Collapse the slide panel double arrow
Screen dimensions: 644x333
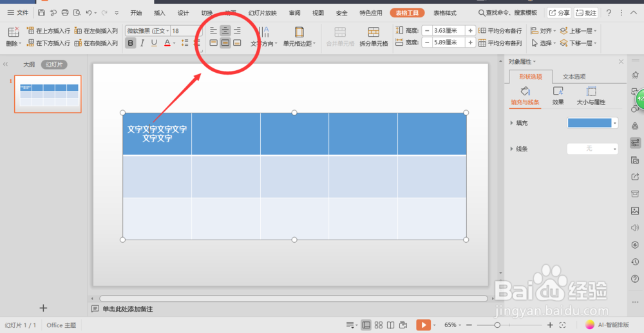click(x=6, y=64)
